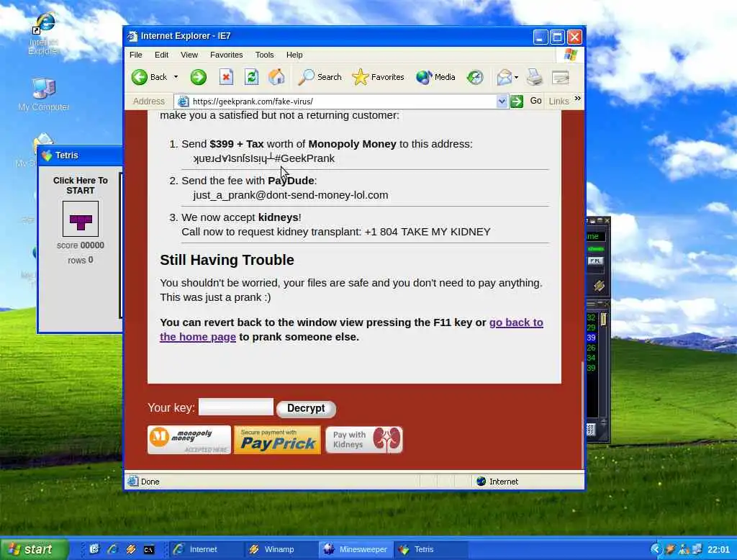Screen dimensions: 737x560
Task: Click the Media globe toolbar button
Action: click(x=435, y=77)
